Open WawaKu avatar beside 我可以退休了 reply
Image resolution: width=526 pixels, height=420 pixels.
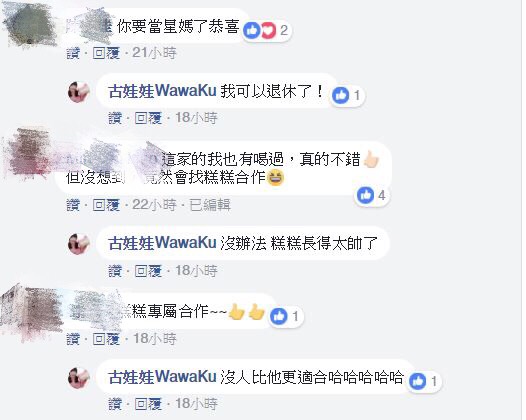(x=79, y=92)
